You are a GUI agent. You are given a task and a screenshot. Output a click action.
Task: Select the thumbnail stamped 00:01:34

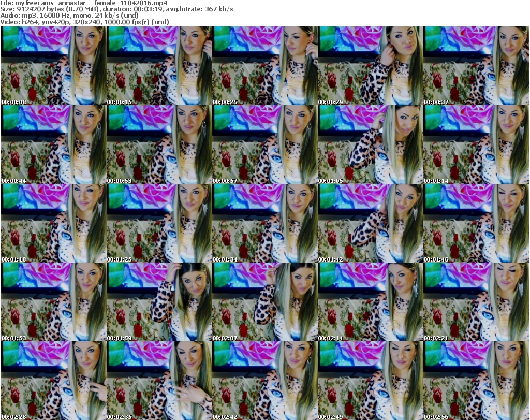click(x=265, y=223)
